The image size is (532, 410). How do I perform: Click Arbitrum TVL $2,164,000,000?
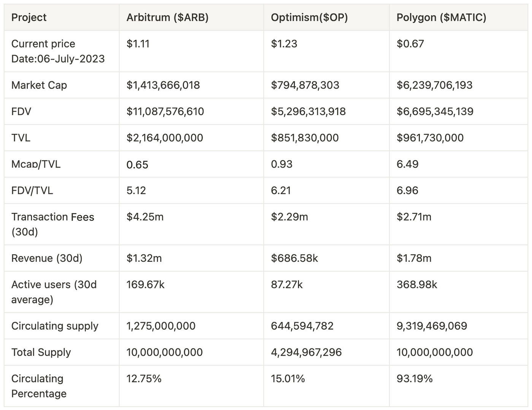point(165,138)
